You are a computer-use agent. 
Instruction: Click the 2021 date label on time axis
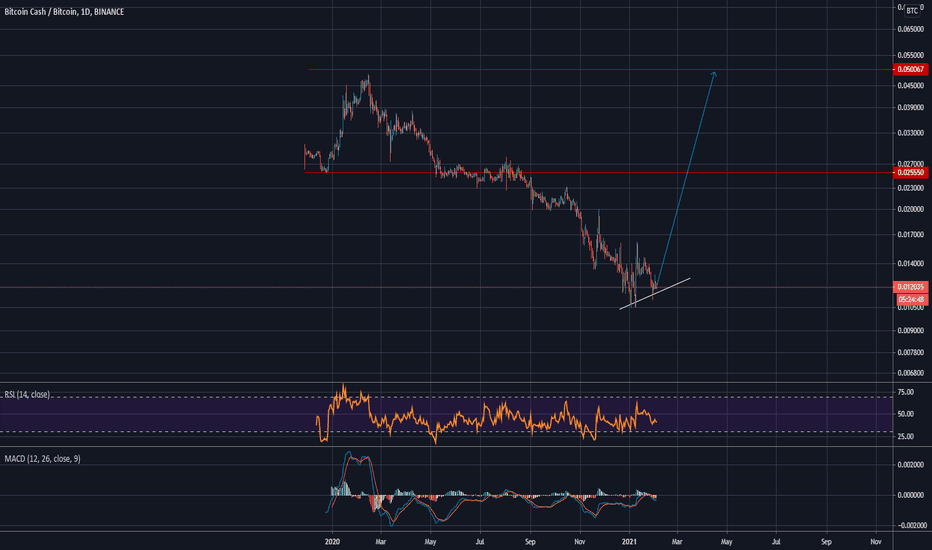(629, 542)
